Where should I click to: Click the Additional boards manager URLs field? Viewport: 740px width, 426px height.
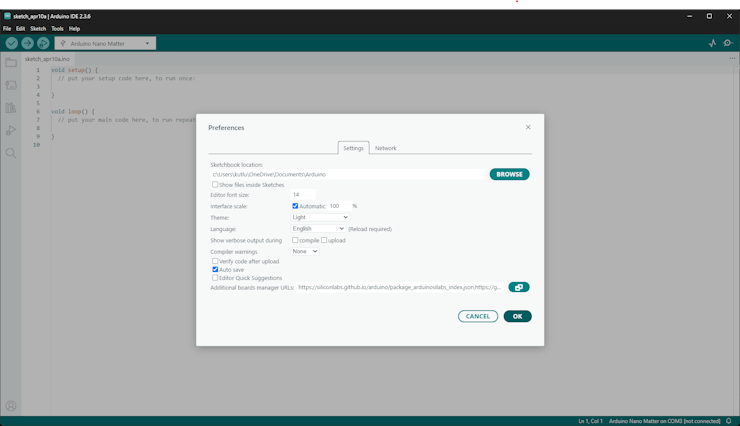400,287
